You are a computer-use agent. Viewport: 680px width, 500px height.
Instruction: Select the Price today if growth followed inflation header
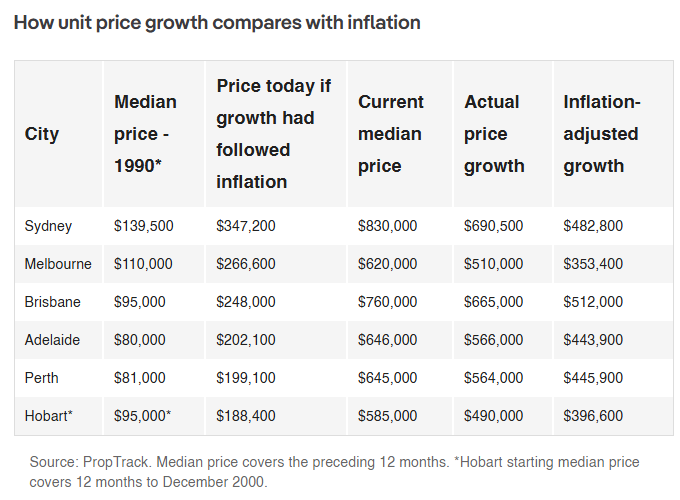pyautogui.click(x=274, y=134)
